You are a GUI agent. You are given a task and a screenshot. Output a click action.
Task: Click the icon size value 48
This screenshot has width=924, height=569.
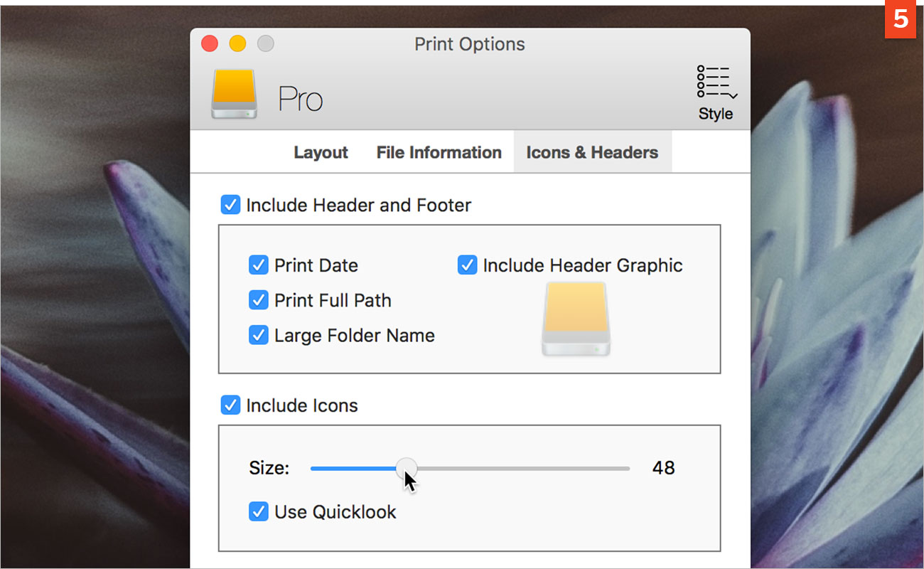pyautogui.click(x=663, y=468)
